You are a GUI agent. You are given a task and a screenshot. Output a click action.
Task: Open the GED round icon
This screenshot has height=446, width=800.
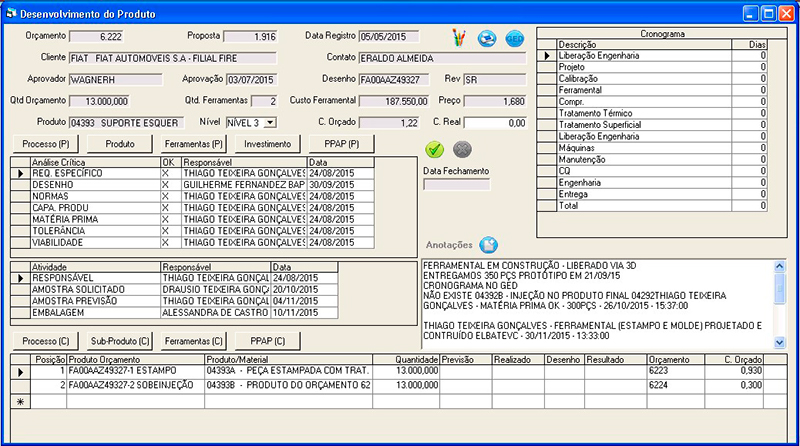click(514, 38)
